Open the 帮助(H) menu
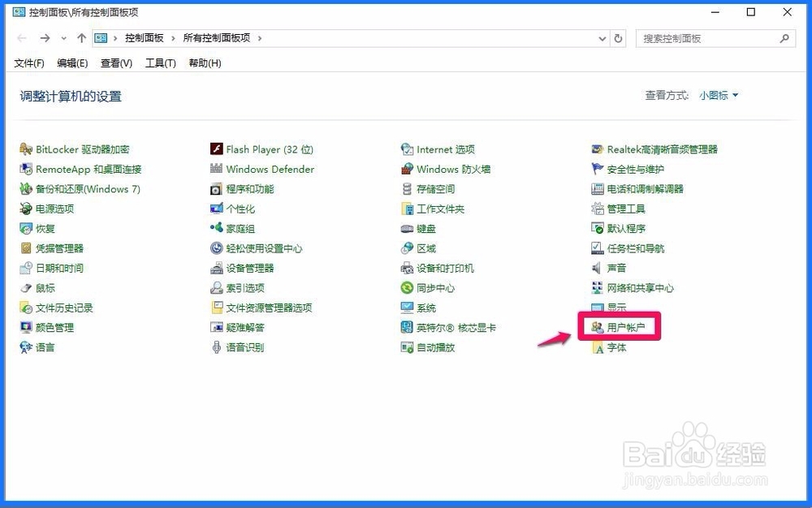Image resolution: width=812 pixels, height=508 pixels. [x=205, y=63]
